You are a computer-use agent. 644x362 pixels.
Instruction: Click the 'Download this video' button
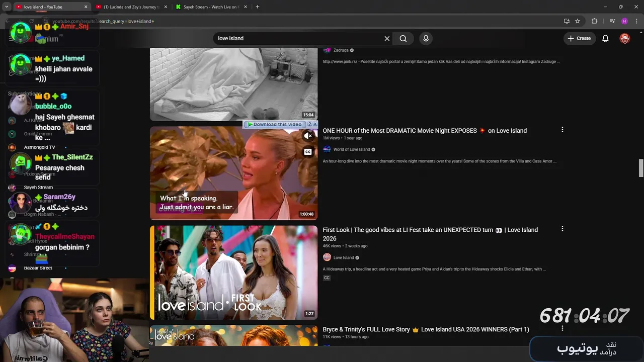tap(275, 124)
